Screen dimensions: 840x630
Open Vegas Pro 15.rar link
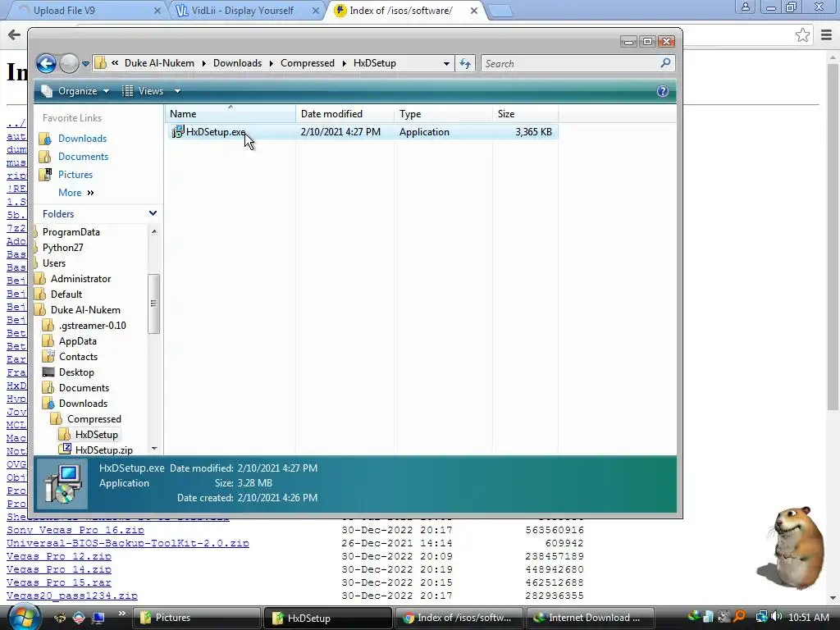pos(59,582)
